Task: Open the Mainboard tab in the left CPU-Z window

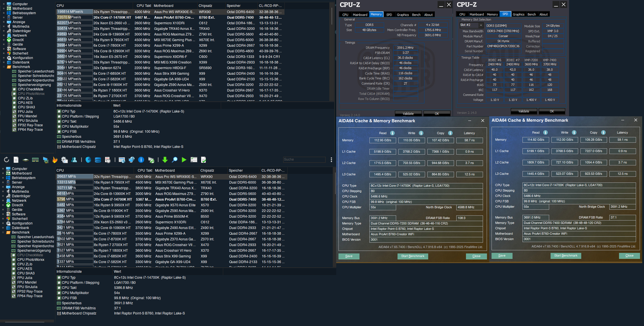Action: [360, 15]
